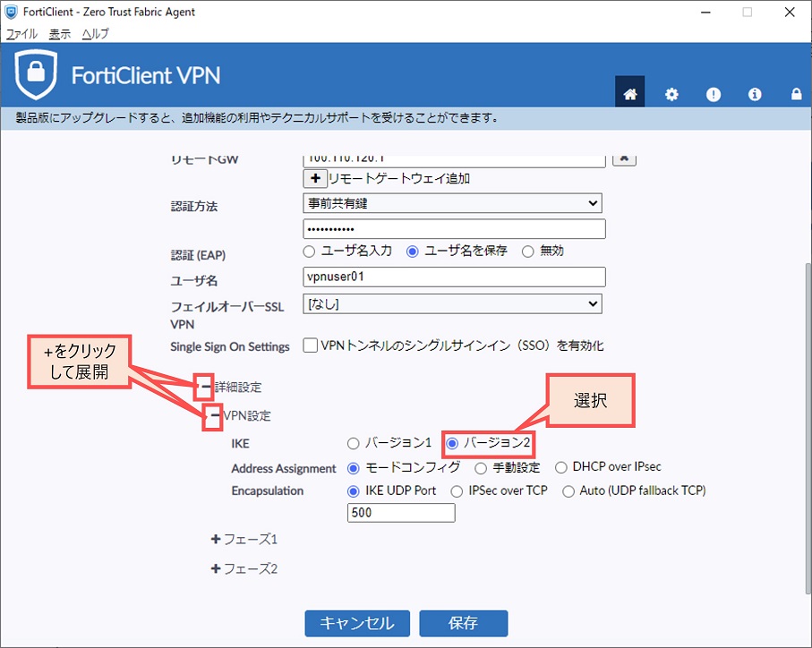Enable VPN tunnel single sign-on checkbox
The width and height of the screenshot is (812, 648).
[311, 345]
